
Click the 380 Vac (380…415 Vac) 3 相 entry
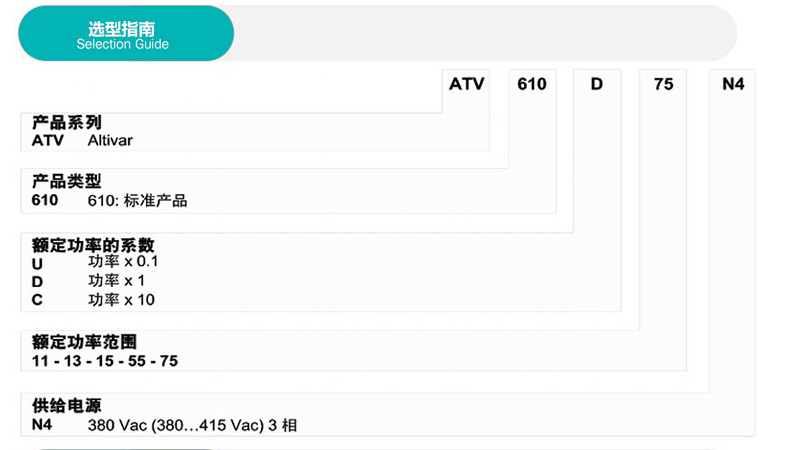192,425
